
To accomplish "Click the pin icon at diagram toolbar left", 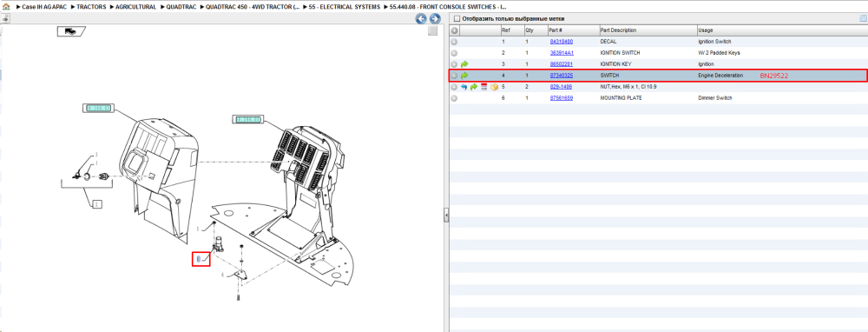I will pyautogui.click(x=5, y=18).
